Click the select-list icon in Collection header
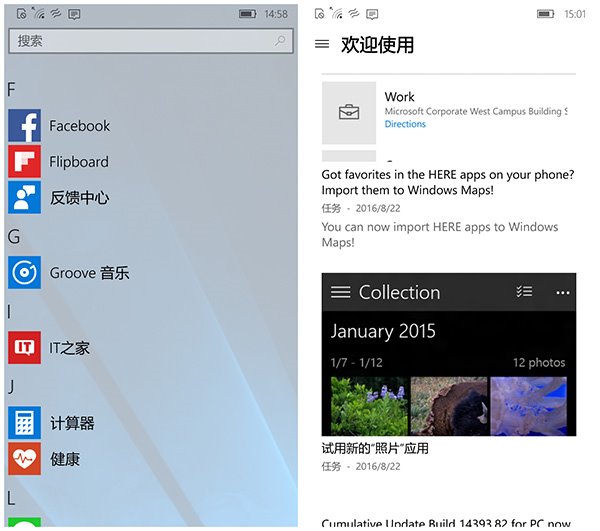This screenshot has height=531, width=600. click(524, 292)
